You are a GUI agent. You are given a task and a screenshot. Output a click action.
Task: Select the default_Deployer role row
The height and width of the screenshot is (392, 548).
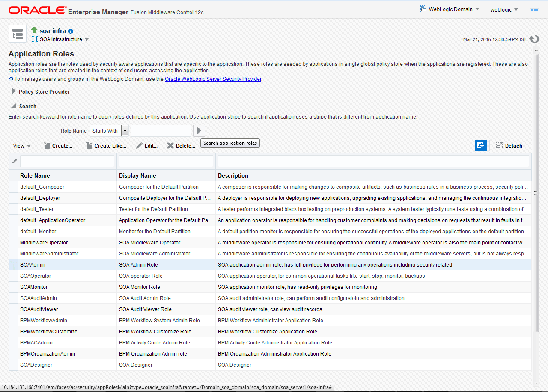tap(270, 198)
